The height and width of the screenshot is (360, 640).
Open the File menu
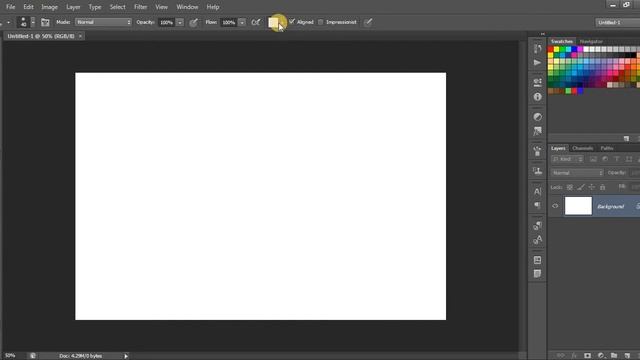pos(10,7)
